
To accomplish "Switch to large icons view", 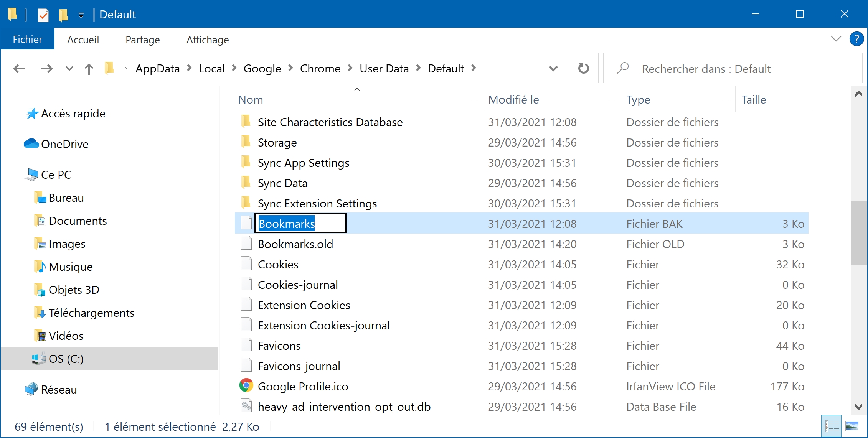I will pyautogui.click(x=852, y=426).
